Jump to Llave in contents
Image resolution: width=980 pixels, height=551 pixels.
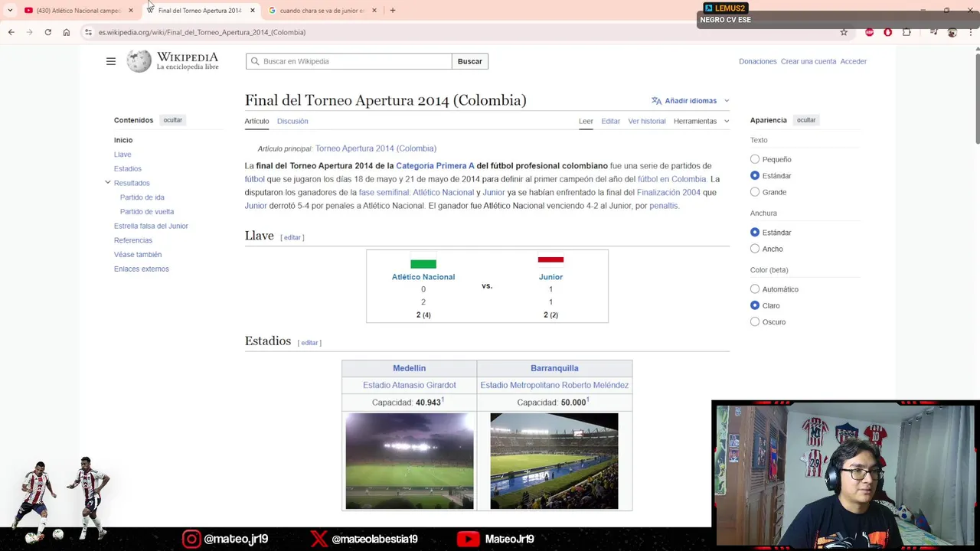[122, 155]
